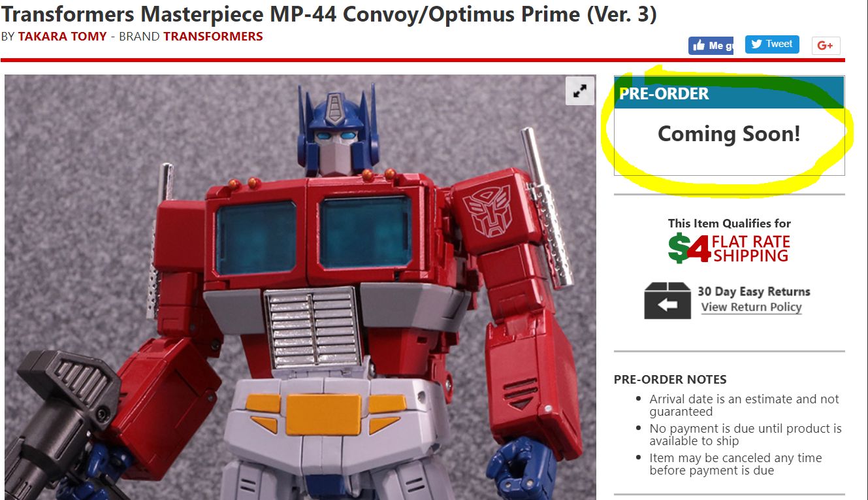
Task: Click the Optimus Prime product photo
Action: pyautogui.click(x=300, y=287)
